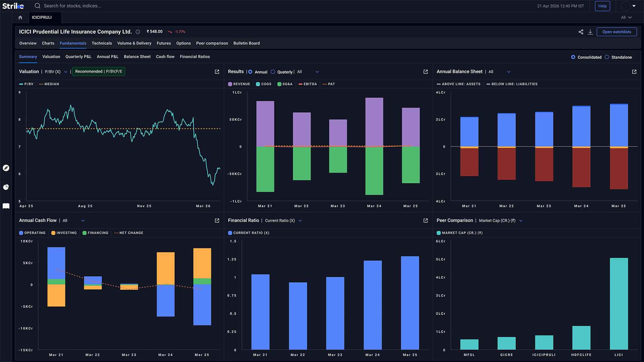Click the Open watchlists button
This screenshot has height=362, width=644.
(616, 32)
